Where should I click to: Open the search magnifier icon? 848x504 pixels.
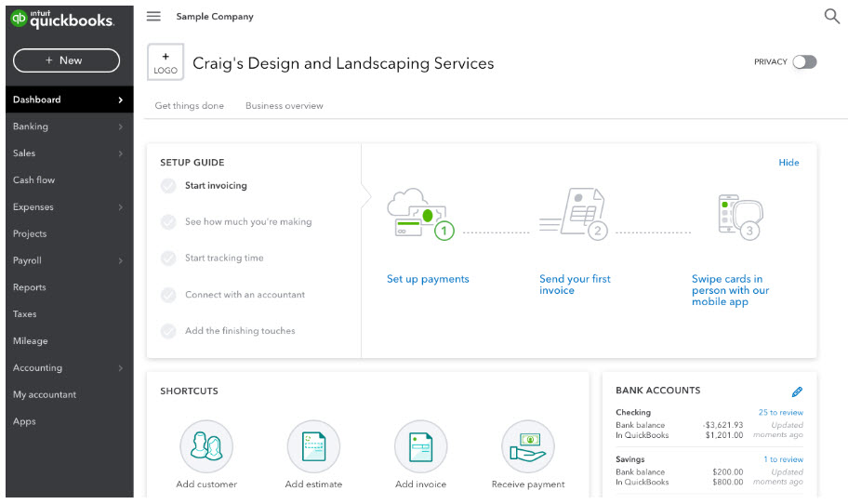coord(831,16)
